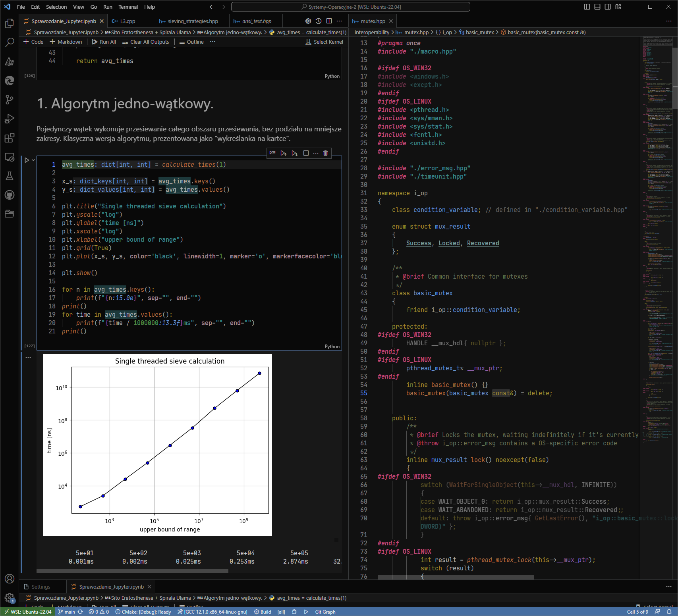Screen dimensions: 678x616
Task: Open Git Graph from status bar
Action: coord(325,612)
